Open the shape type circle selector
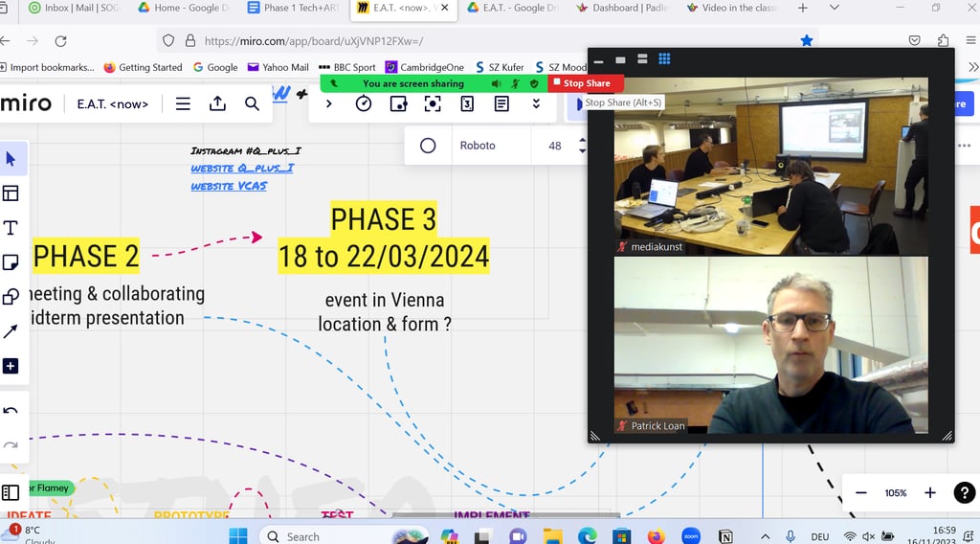Viewport: 980px width, 544px height. coord(428,146)
